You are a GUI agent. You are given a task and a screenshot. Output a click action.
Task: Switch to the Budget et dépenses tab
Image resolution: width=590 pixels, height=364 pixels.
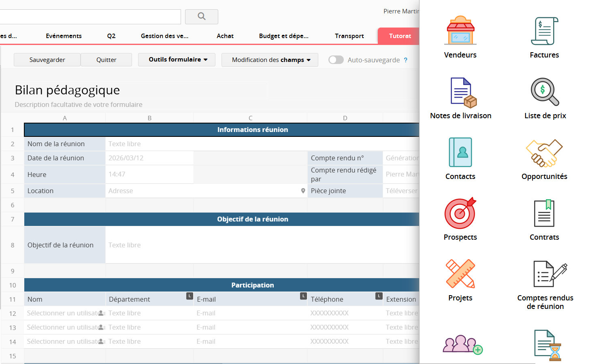click(x=283, y=36)
